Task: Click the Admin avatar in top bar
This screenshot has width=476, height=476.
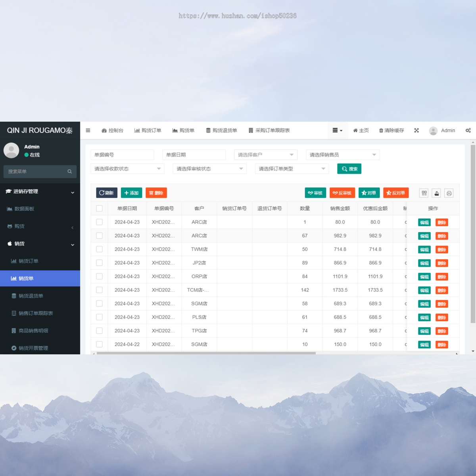Action: 433,131
